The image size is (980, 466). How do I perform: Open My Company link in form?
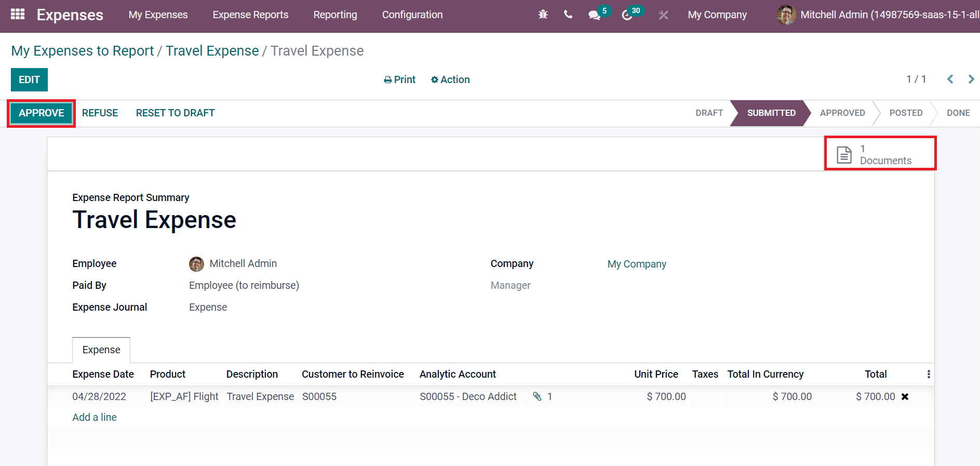[x=637, y=264]
